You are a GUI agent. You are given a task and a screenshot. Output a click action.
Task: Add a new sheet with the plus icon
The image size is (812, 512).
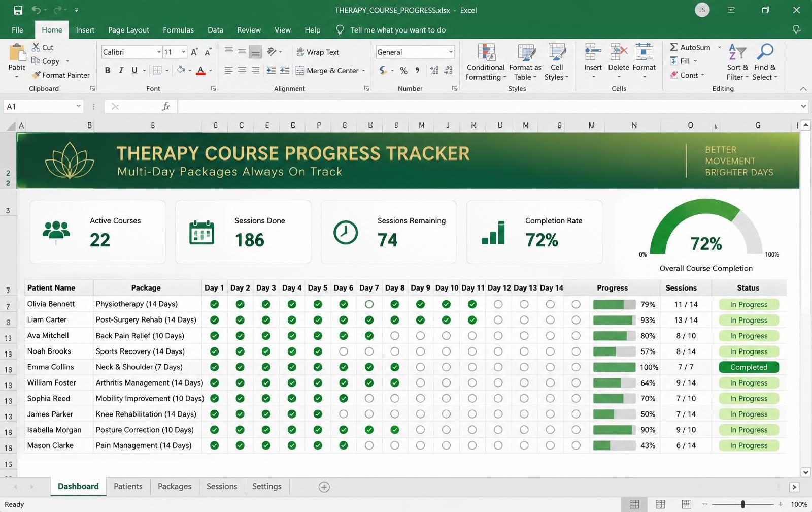pyautogui.click(x=324, y=487)
